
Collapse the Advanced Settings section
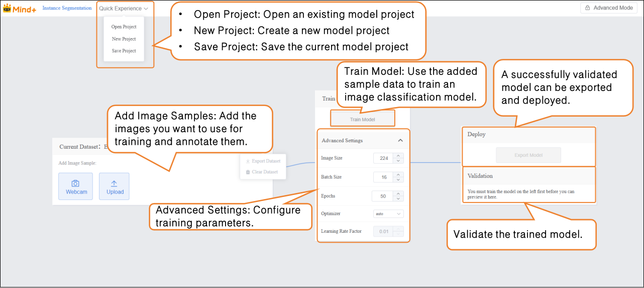400,141
